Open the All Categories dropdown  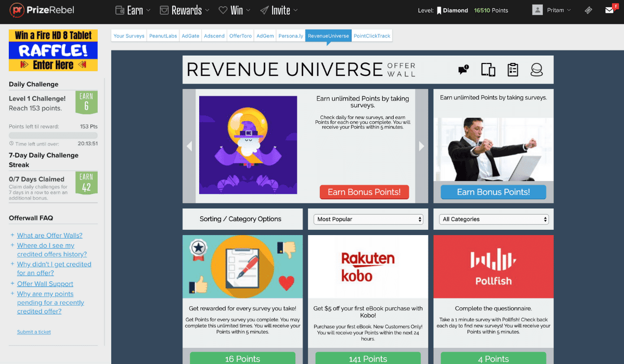(x=493, y=219)
